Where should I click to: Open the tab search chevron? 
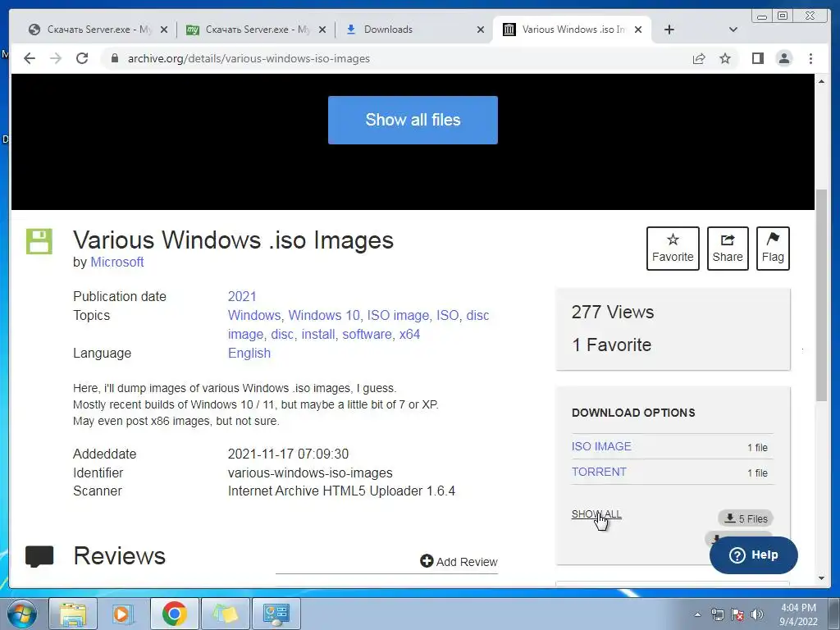pyautogui.click(x=733, y=30)
